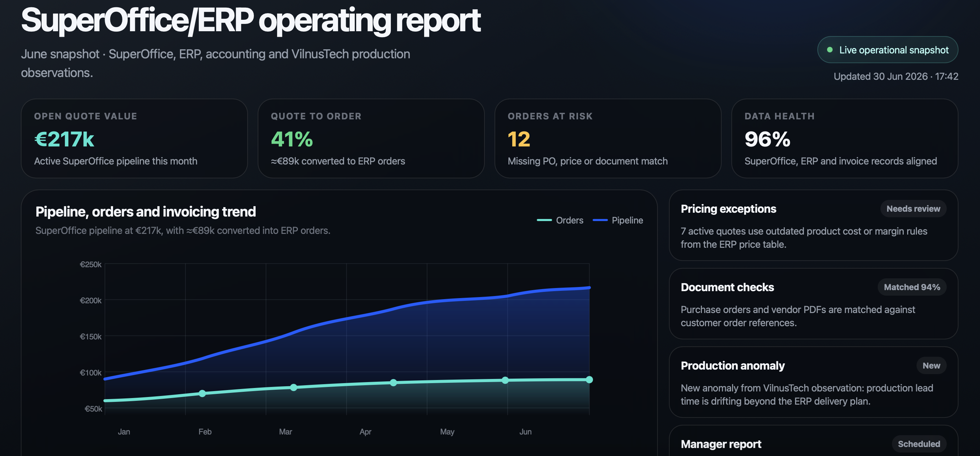Toggle the Pipeline legend entry
The image size is (980, 456).
[618, 220]
